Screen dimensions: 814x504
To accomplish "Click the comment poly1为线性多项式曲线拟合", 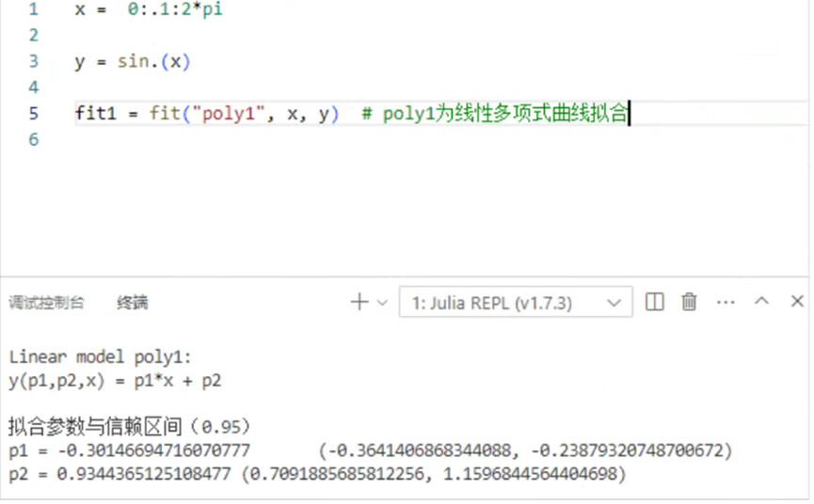I will 495,113.
